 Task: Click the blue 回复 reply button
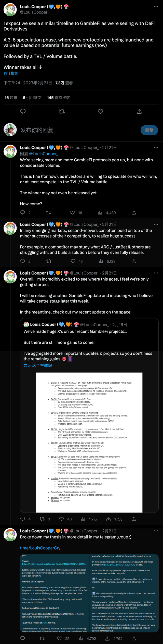[x=149, y=130]
